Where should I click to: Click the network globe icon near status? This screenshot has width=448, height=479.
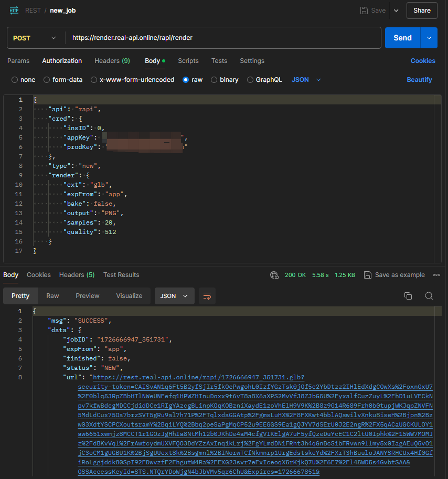coord(274,275)
